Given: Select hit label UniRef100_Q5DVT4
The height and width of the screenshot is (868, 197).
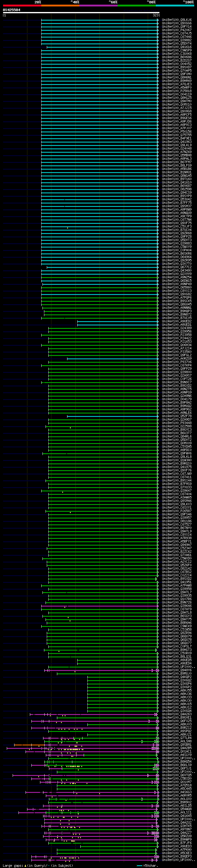Looking at the screenshot, I should point(177,43).
